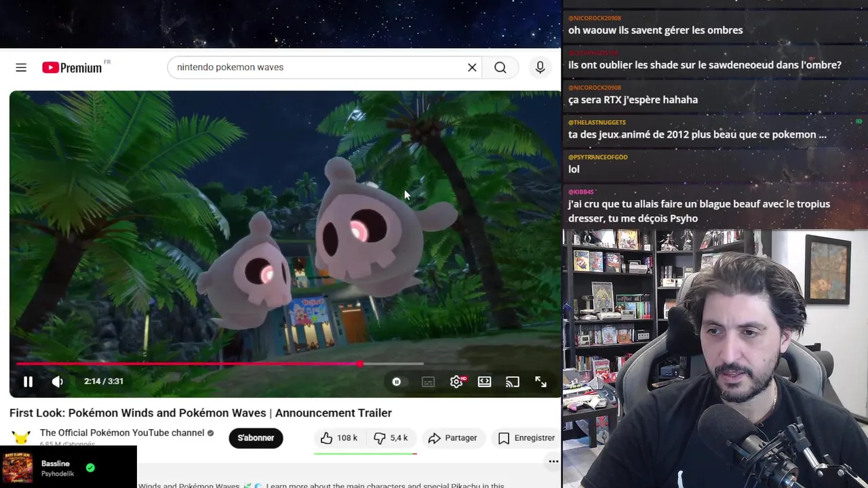
Task: Click the chat message lol
Action: tap(574, 169)
